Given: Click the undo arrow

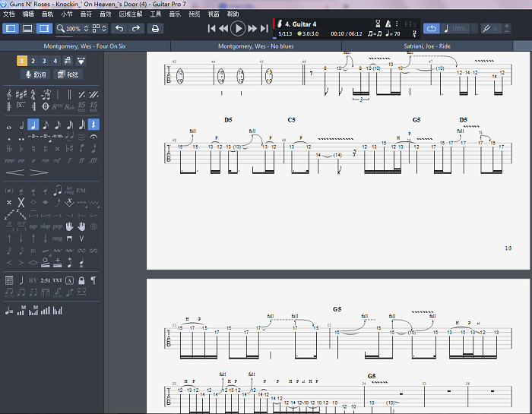Looking at the screenshot, I should [119, 29].
